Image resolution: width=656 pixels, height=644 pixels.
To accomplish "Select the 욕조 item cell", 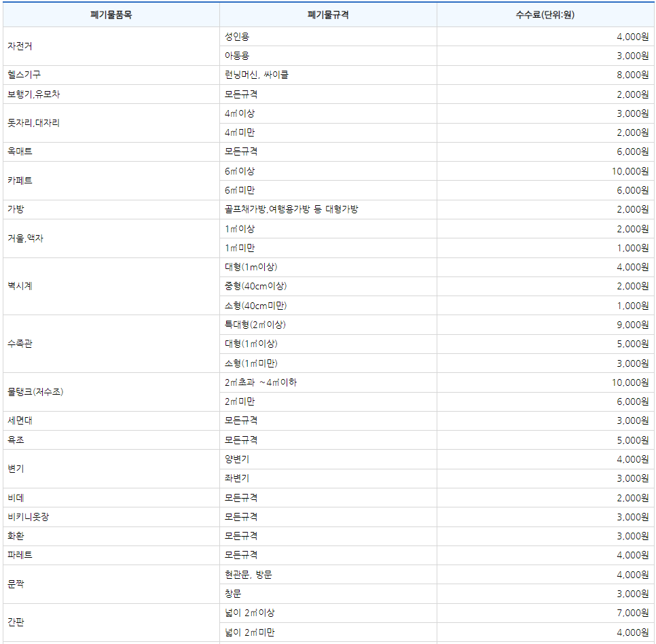I will tap(111, 440).
